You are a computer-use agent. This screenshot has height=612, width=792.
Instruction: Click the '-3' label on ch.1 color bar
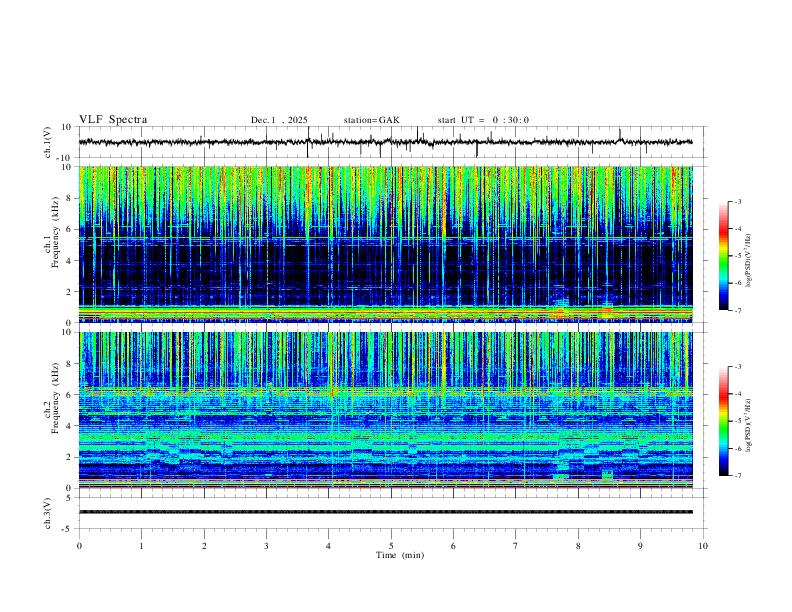coord(738,201)
